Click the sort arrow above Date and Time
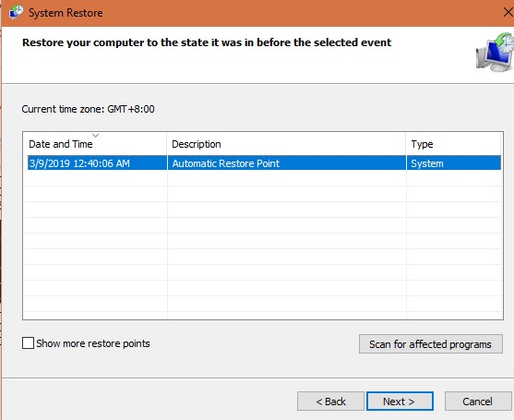This screenshot has width=514, height=420. [95, 135]
